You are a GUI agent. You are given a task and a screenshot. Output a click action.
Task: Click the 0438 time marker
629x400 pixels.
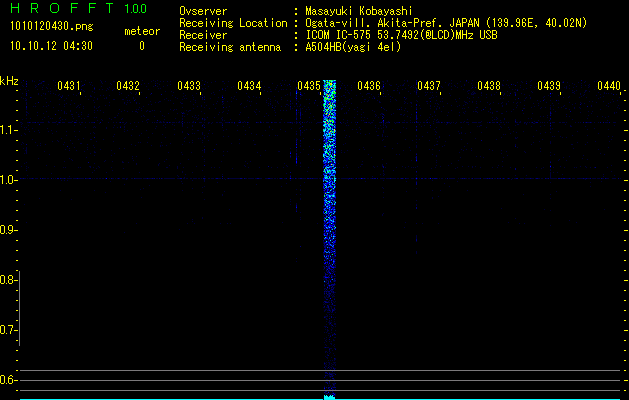tap(489, 85)
